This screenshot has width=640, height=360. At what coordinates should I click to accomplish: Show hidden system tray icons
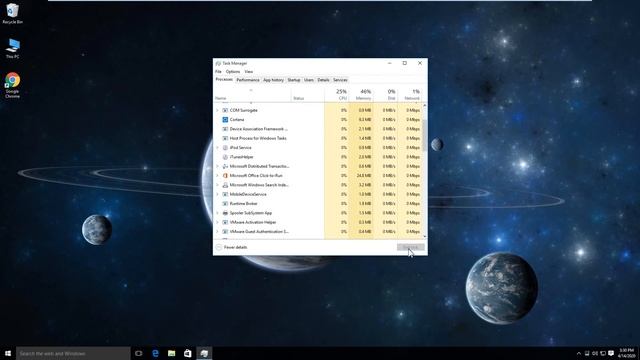pyautogui.click(x=579, y=353)
